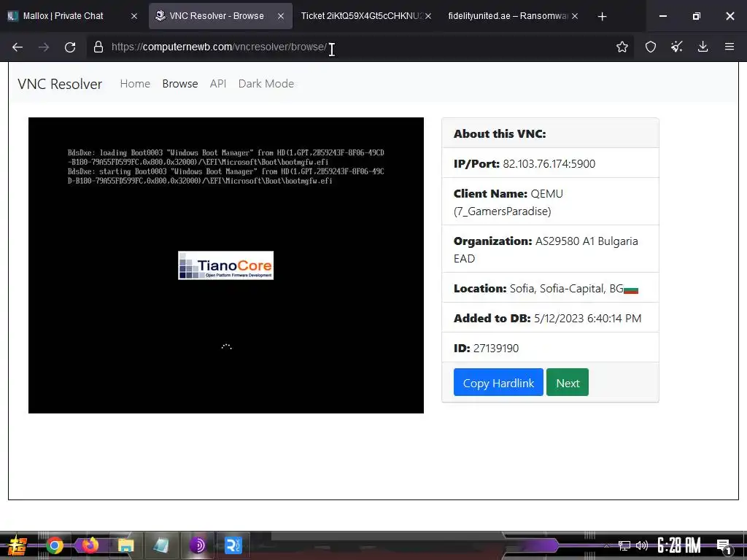The image size is (747, 560).
Task: Click the IP/Port value 82.103.76.174:5900
Action: point(549,164)
